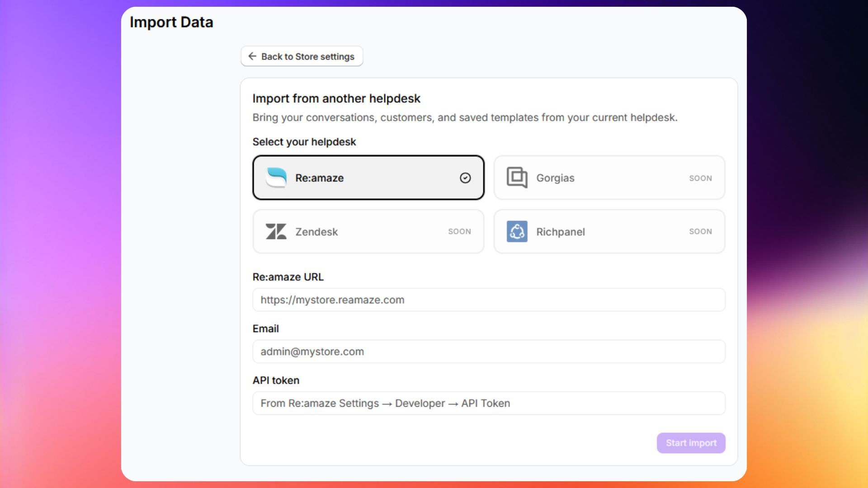Click the SOON badge on Gorgias
This screenshot has width=868, height=488.
click(x=700, y=178)
